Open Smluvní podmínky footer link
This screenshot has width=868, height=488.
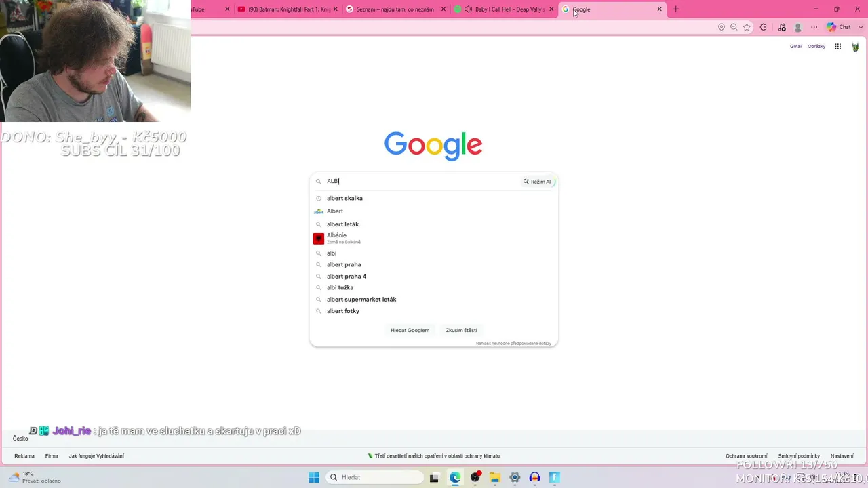pyautogui.click(x=799, y=456)
